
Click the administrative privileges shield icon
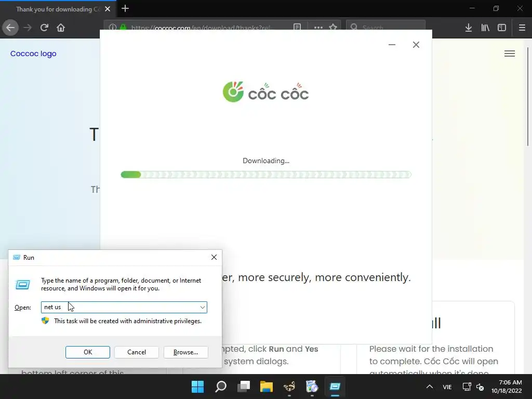tap(45, 321)
